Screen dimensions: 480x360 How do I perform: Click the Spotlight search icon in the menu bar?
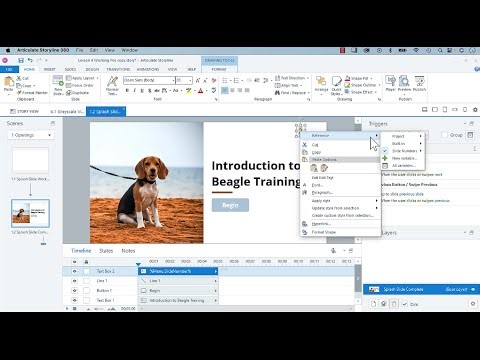[x=440, y=50]
